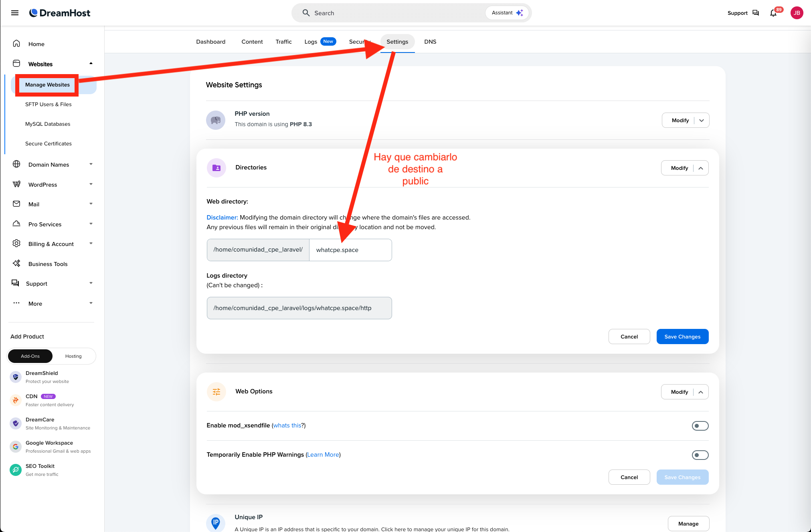The image size is (811, 532).
Task: Open the whats this link
Action: (x=287, y=425)
